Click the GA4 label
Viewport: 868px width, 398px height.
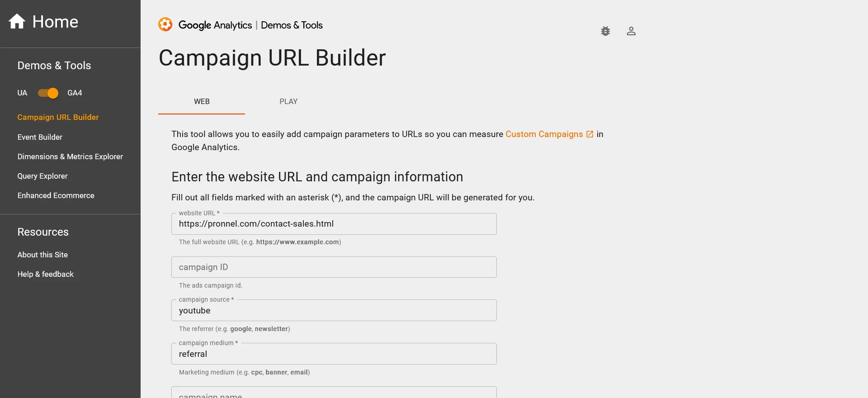[75, 93]
